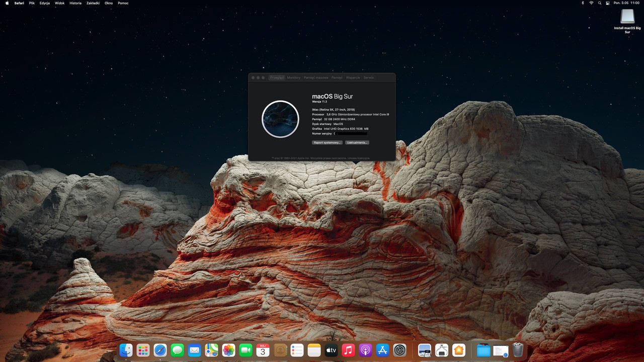Open the Safari application menu
The image size is (644, 362).
click(x=19, y=3)
